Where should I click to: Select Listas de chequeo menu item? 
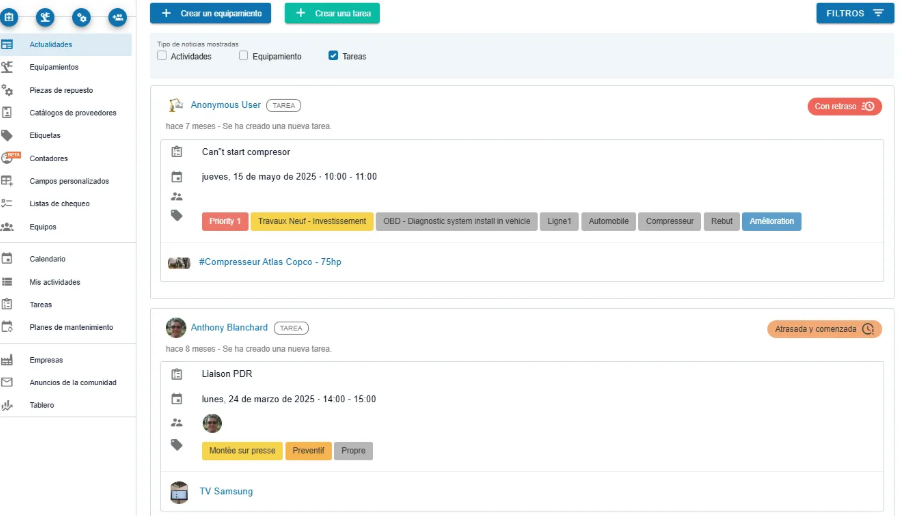click(59, 204)
